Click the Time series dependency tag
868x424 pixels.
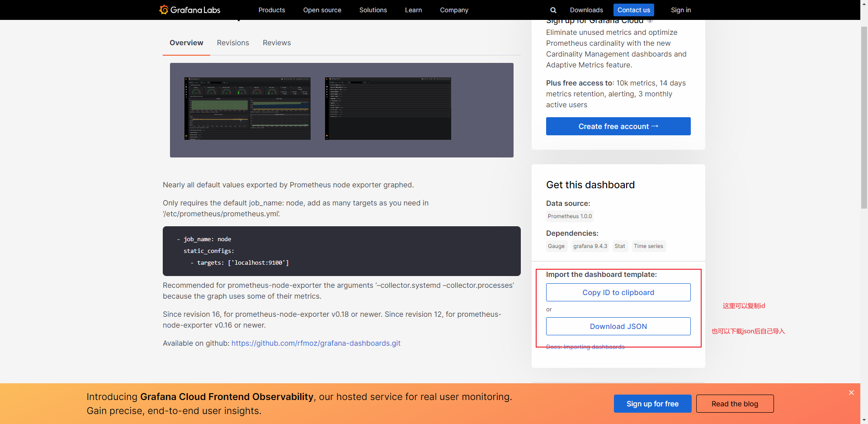coord(648,246)
